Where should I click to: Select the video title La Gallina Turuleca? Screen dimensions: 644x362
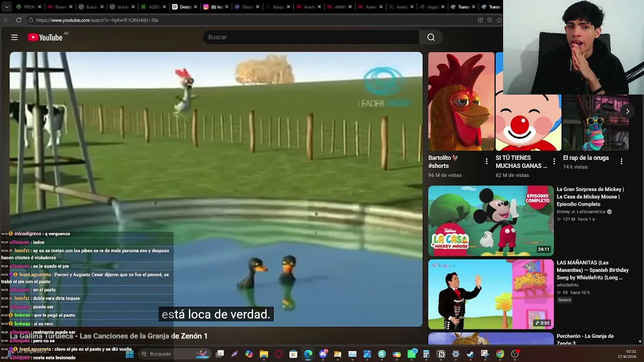tap(108, 336)
